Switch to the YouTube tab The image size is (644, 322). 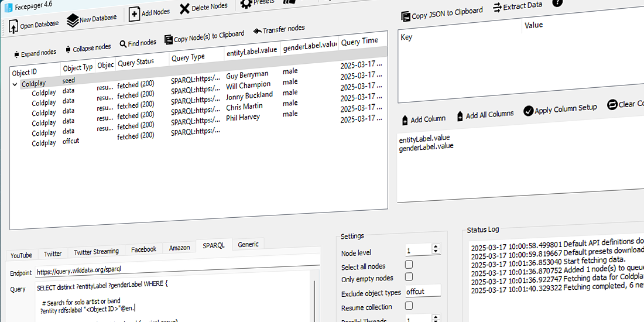pyautogui.click(x=21, y=255)
